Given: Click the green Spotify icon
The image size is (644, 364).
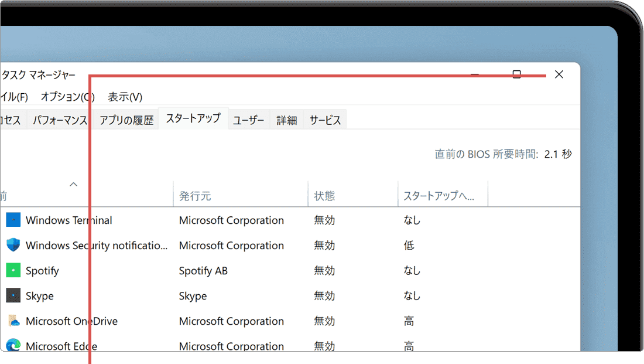Looking at the screenshot, I should pyautogui.click(x=13, y=270).
